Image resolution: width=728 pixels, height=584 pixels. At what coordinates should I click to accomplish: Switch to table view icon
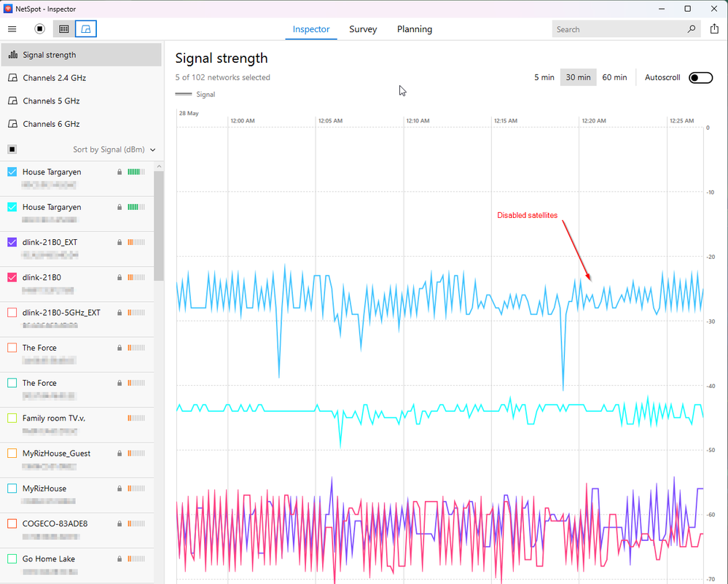click(x=63, y=29)
